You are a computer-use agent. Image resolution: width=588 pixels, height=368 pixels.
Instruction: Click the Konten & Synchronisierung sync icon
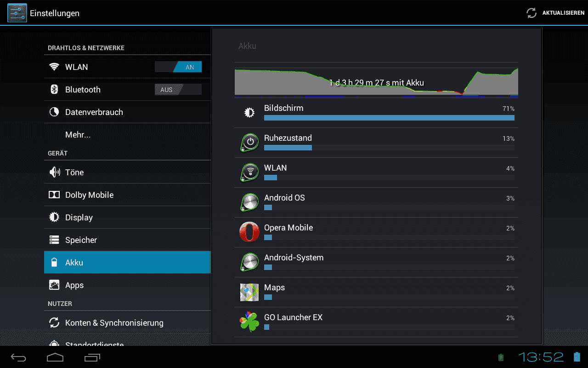pos(54,323)
